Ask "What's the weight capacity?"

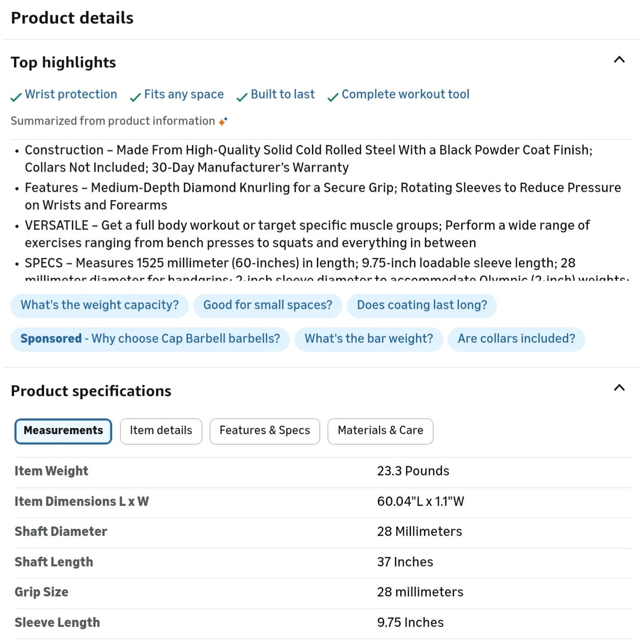[x=99, y=305]
